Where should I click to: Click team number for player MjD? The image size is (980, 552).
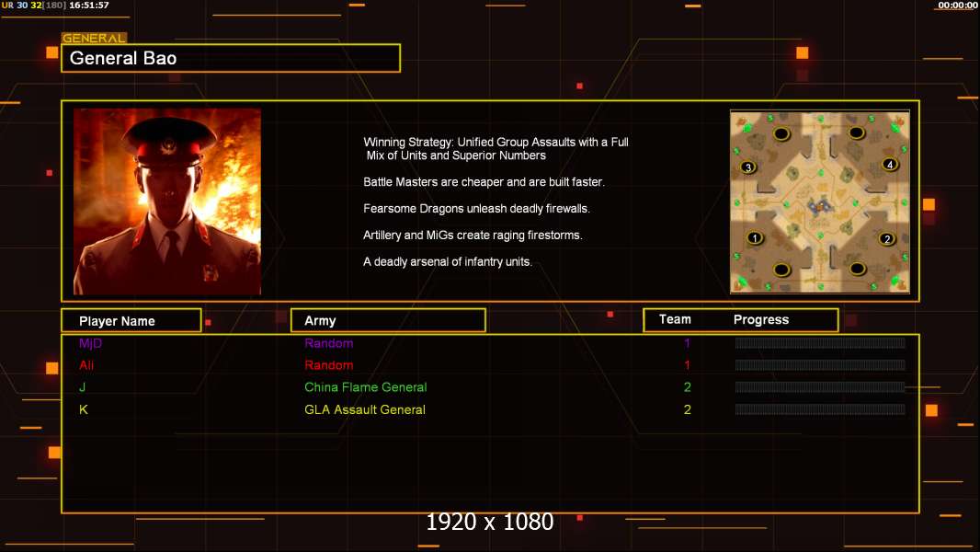(x=687, y=343)
